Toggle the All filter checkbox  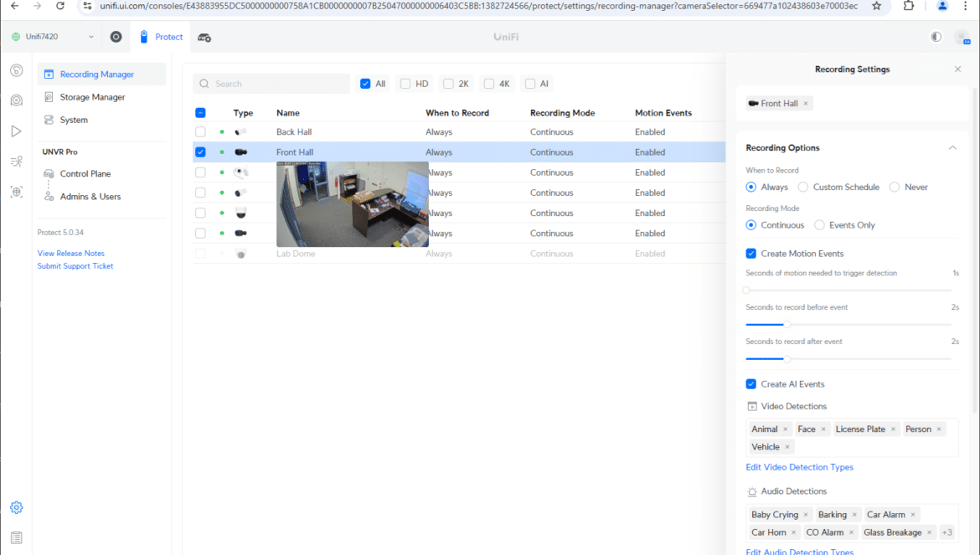point(366,84)
